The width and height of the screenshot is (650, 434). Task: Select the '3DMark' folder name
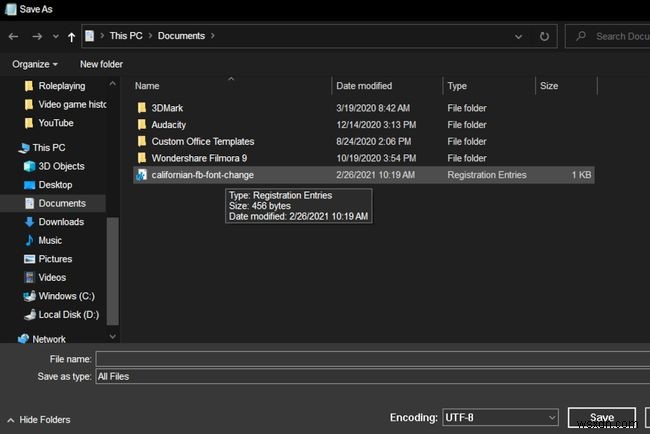click(167, 108)
